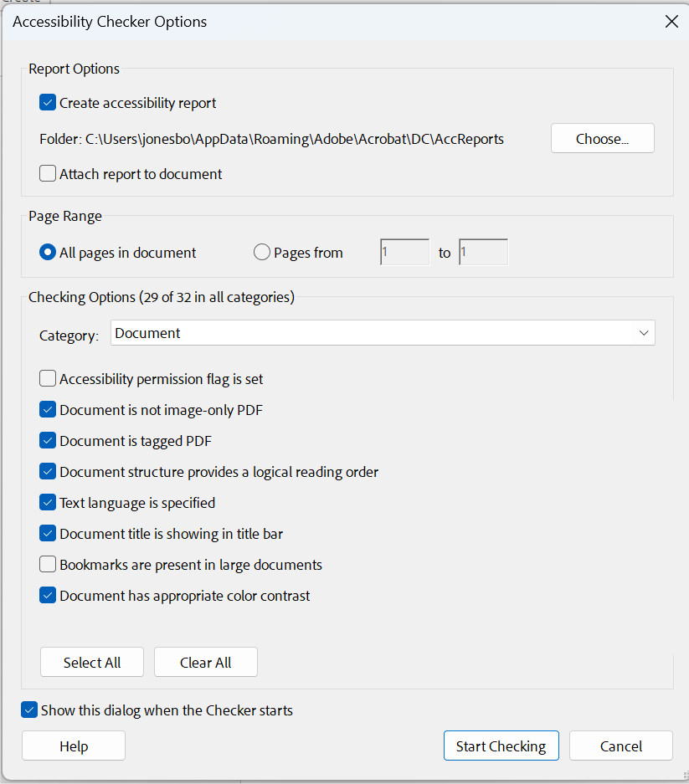Enable Attach report to document
Screen dimensions: 689x784
(48, 173)
